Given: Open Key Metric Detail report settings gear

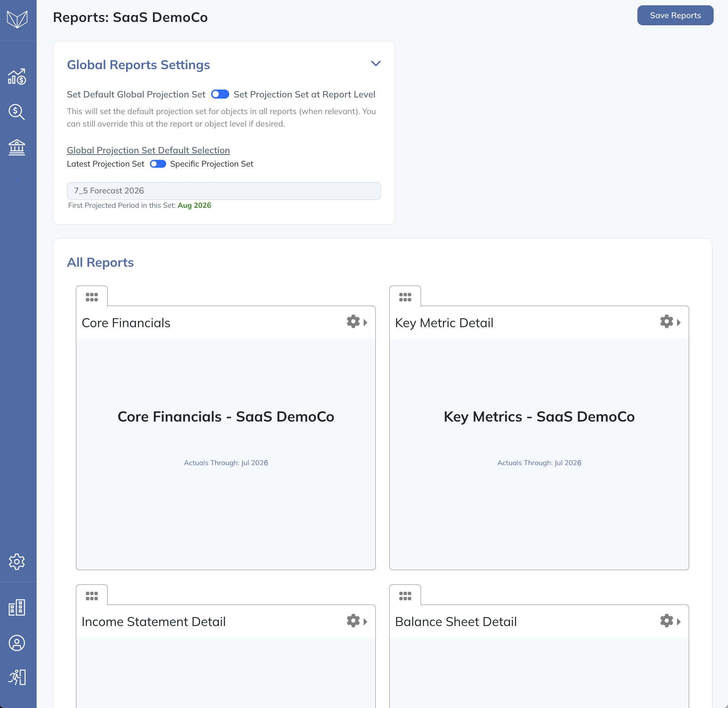Looking at the screenshot, I should pos(667,322).
